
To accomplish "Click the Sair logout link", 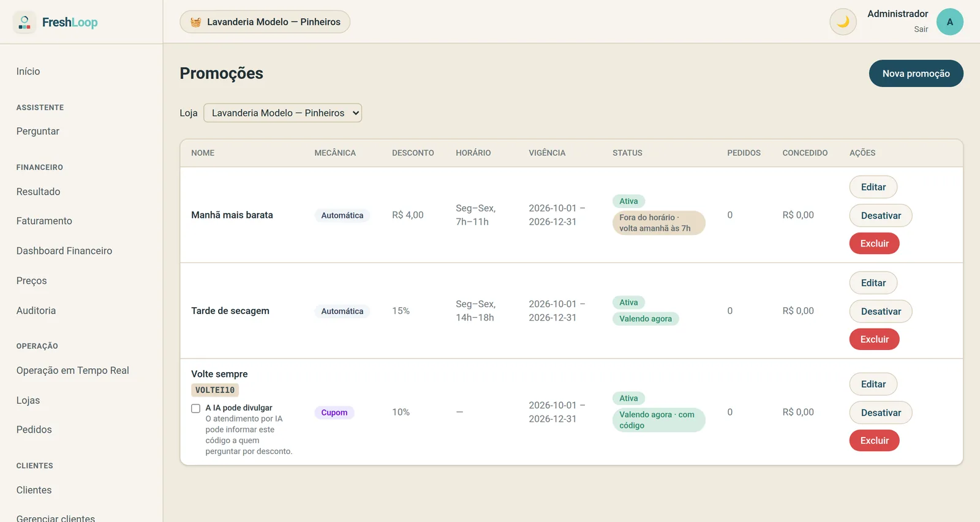I will (921, 29).
